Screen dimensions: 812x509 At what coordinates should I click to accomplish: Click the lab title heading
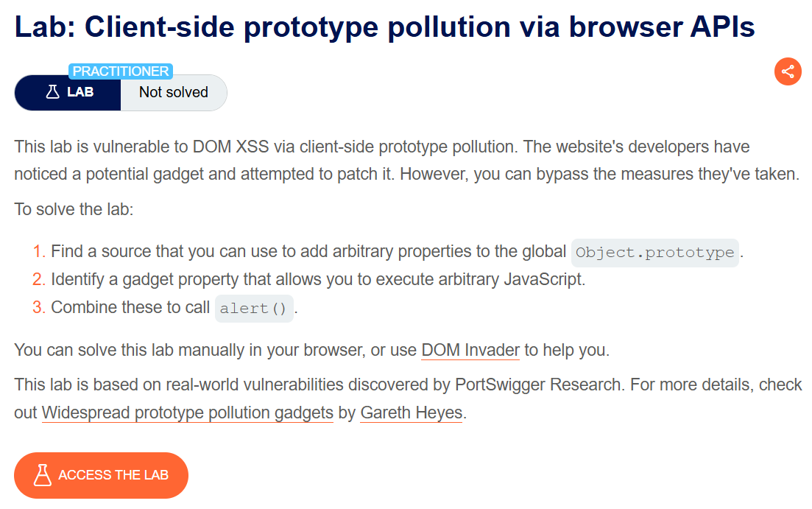click(384, 27)
